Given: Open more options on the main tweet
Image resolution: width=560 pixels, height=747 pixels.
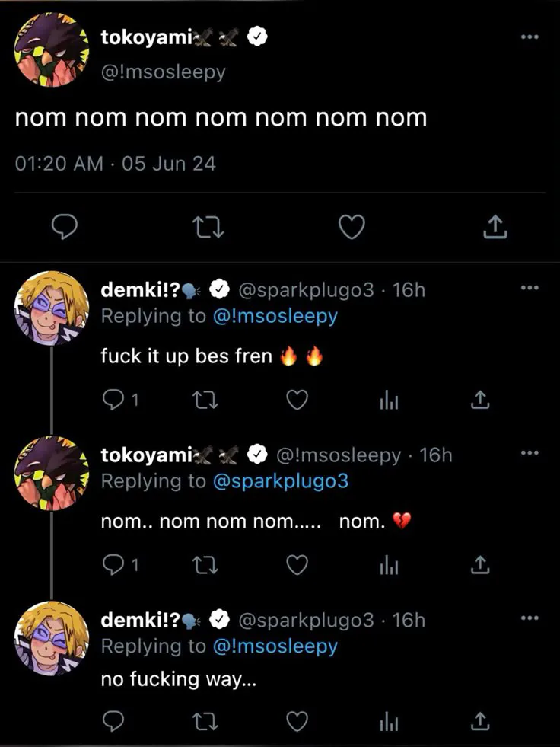Looking at the screenshot, I should [x=529, y=37].
